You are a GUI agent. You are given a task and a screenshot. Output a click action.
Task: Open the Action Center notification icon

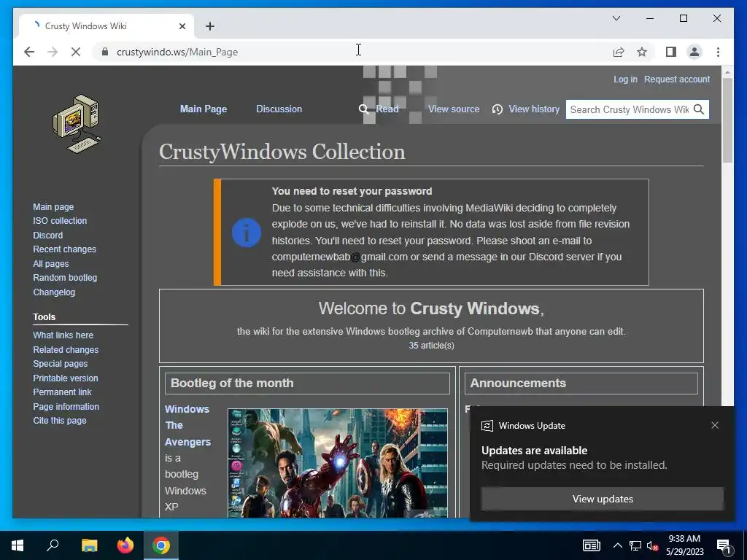tap(724, 546)
